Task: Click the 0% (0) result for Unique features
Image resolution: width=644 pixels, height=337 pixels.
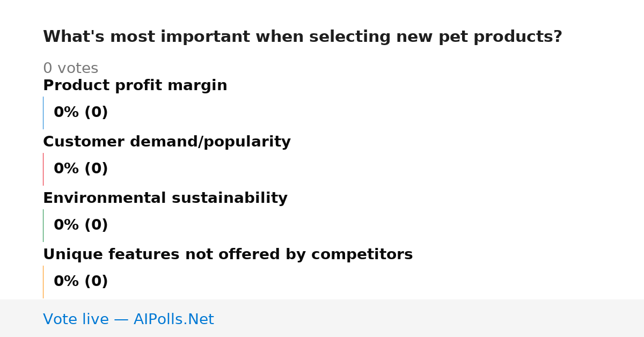Action: 81,281
